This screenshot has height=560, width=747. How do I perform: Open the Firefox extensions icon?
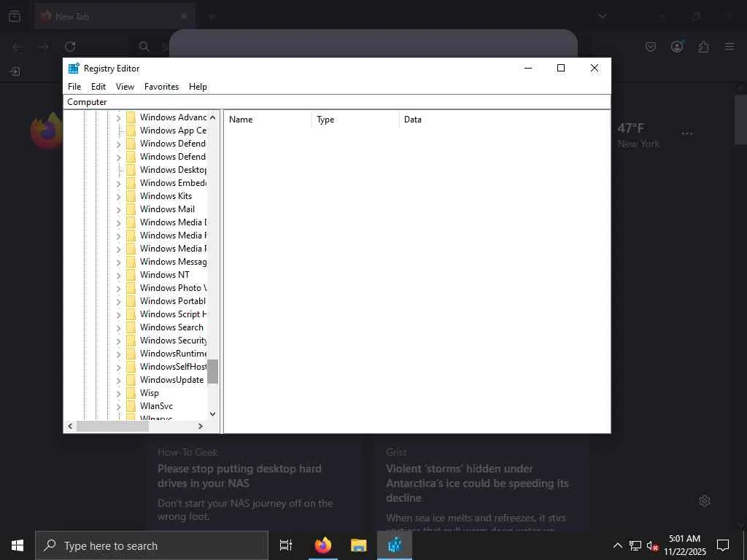click(703, 46)
